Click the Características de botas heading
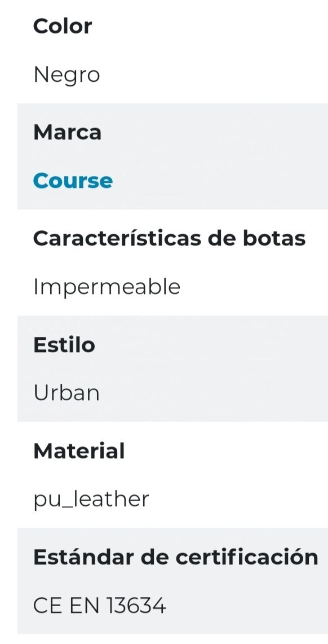328x644 pixels. tap(170, 238)
